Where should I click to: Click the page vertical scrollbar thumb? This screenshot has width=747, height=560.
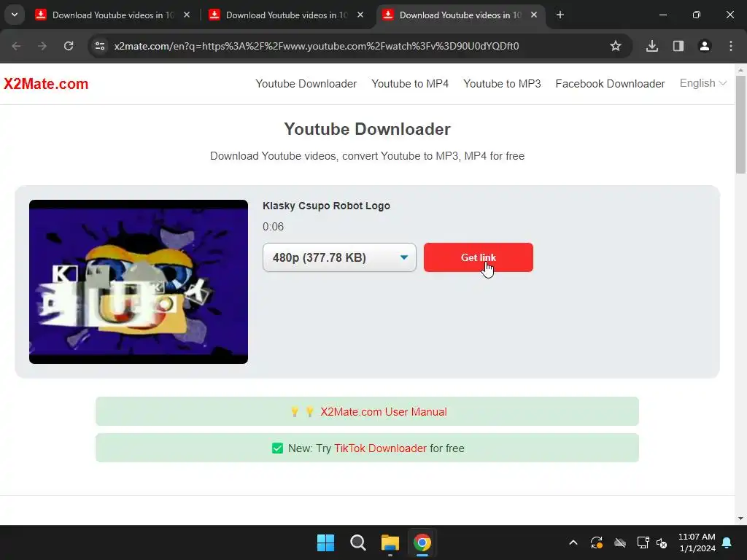pyautogui.click(x=741, y=124)
